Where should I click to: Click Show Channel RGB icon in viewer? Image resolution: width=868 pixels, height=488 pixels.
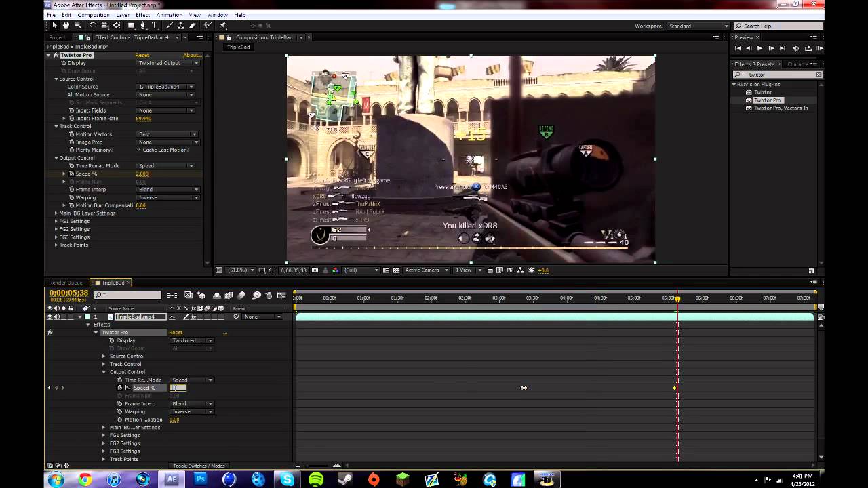point(336,270)
